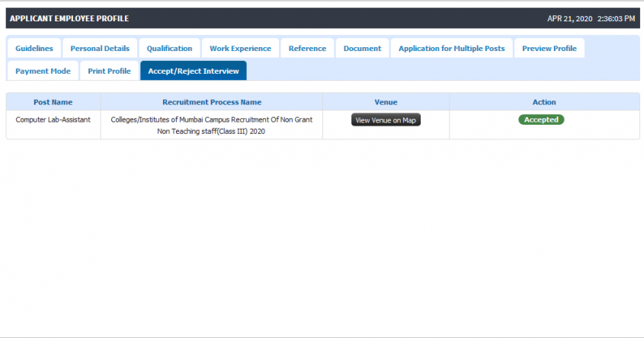
Task: Open the Payment Mode tab
Action: point(43,71)
